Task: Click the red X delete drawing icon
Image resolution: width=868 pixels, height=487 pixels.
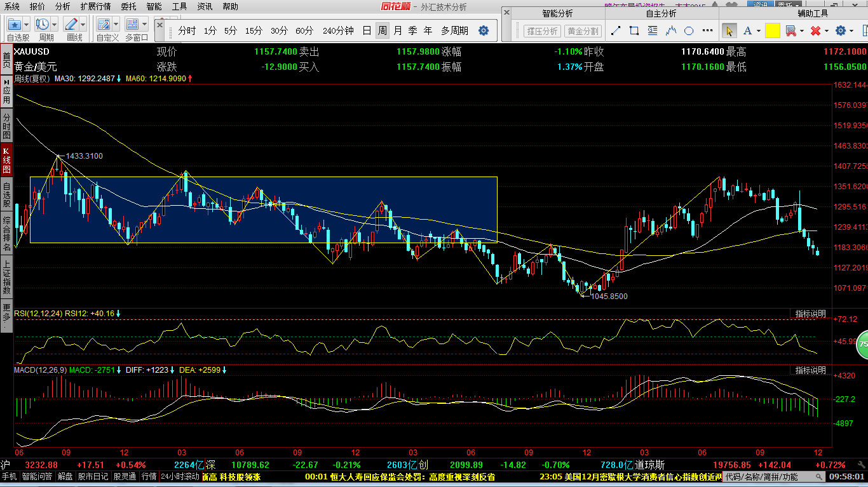Action: tap(816, 30)
